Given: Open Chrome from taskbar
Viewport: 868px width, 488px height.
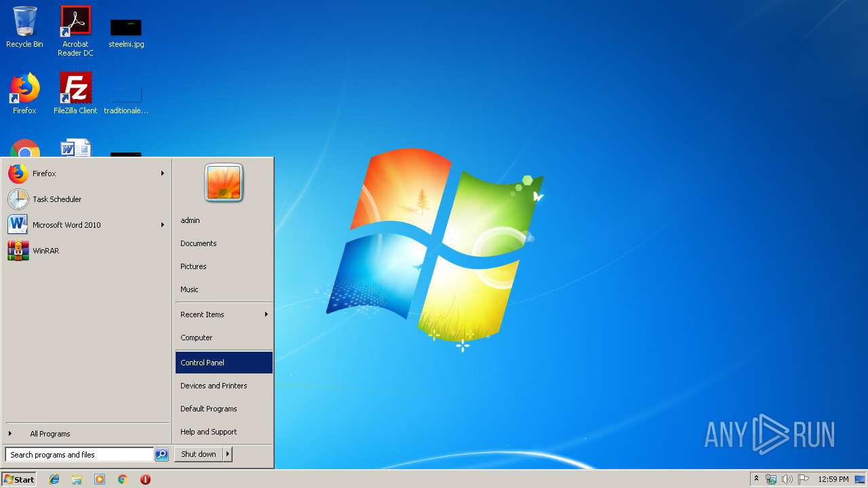Looking at the screenshot, I should coord(123,479).
